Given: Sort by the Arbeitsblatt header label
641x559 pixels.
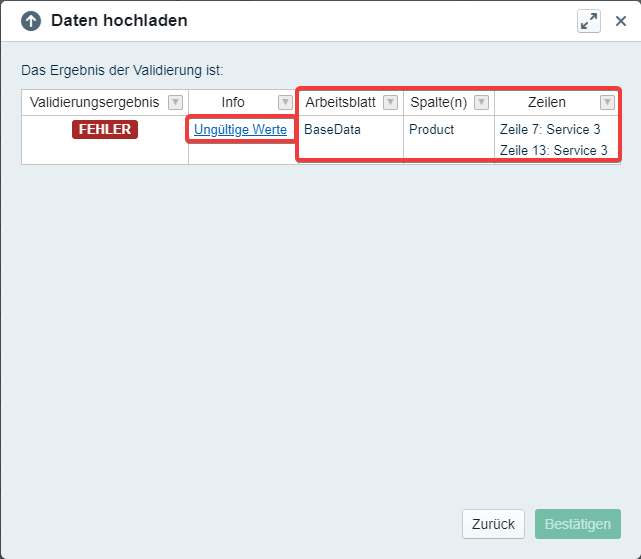Looking at the screenshot, I should click(341, 102).
